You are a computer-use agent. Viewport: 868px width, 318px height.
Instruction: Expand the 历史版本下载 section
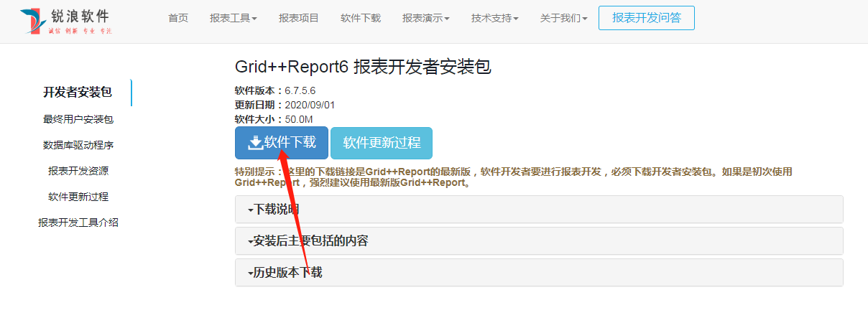[539, 273]
